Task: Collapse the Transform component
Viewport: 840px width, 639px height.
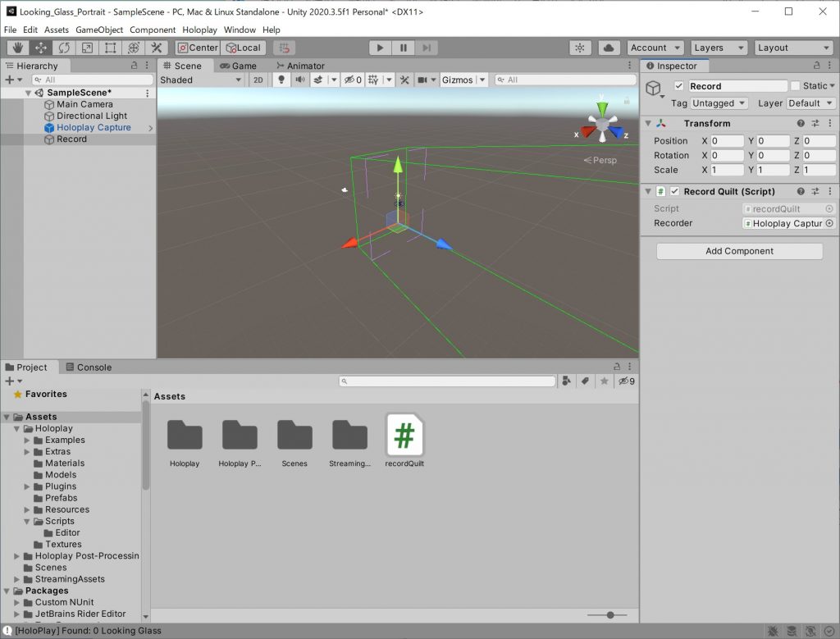Action: pyautogui.click(x=648, y=123)
